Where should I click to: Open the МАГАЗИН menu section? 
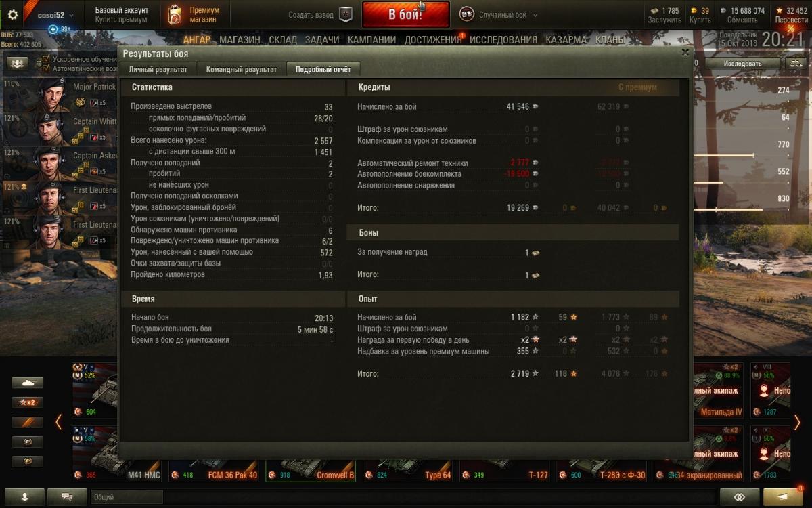[x=240, y=40]
